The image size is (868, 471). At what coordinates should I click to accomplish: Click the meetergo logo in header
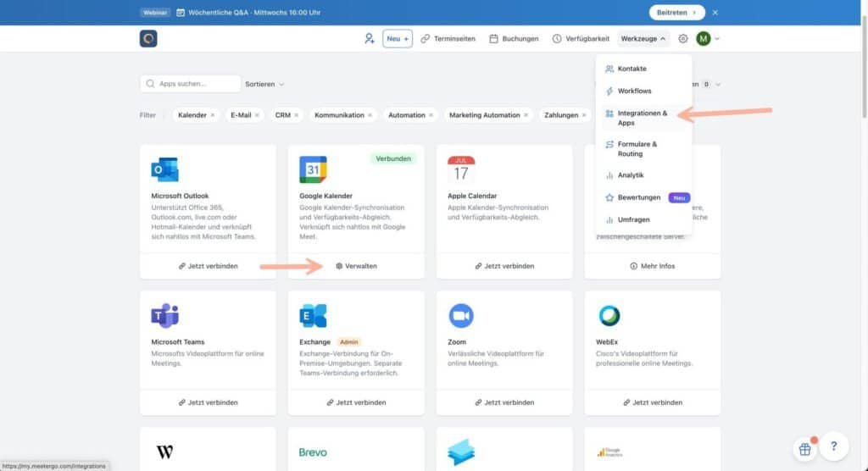click(148, 39)
